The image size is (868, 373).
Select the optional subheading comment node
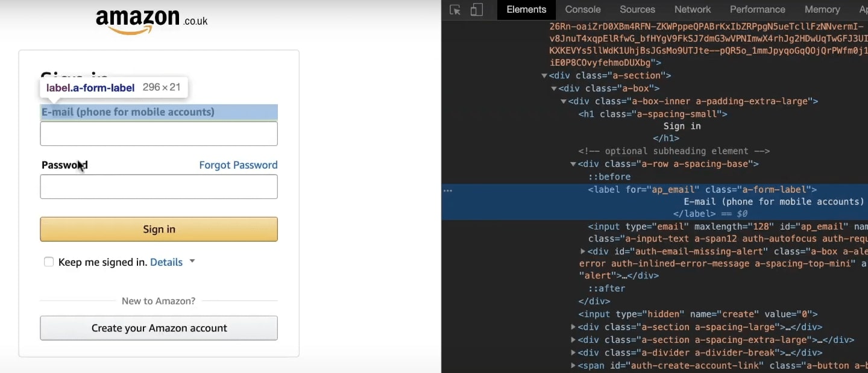(x=674, y=151)
